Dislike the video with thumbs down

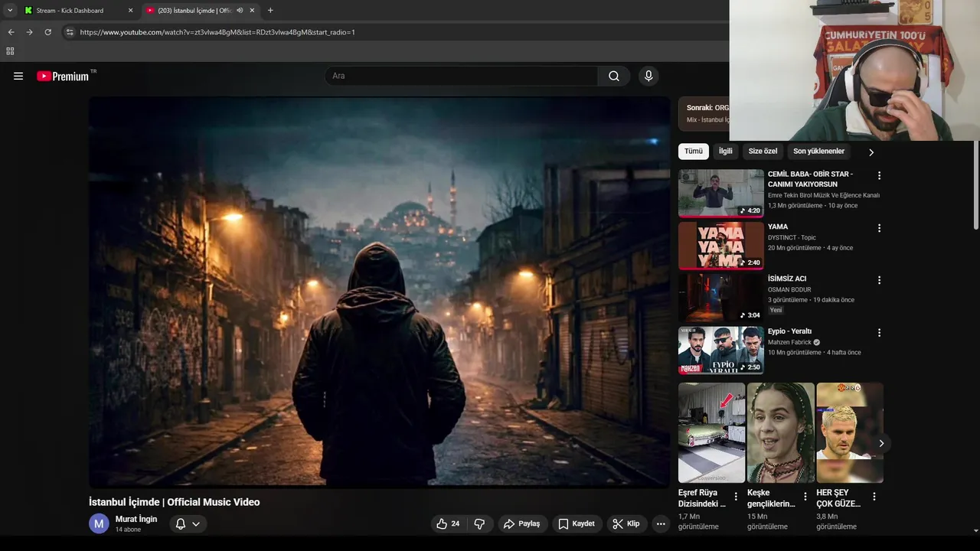(479, 523)
